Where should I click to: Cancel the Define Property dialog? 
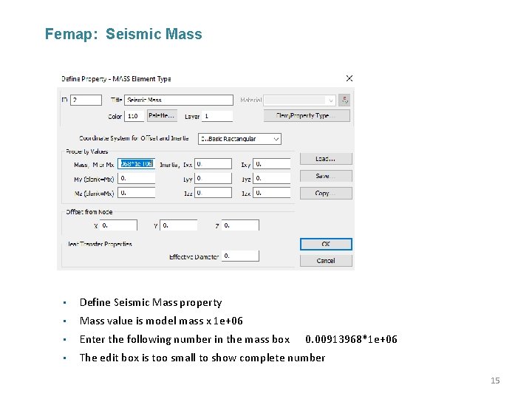(x=326, y=261)
